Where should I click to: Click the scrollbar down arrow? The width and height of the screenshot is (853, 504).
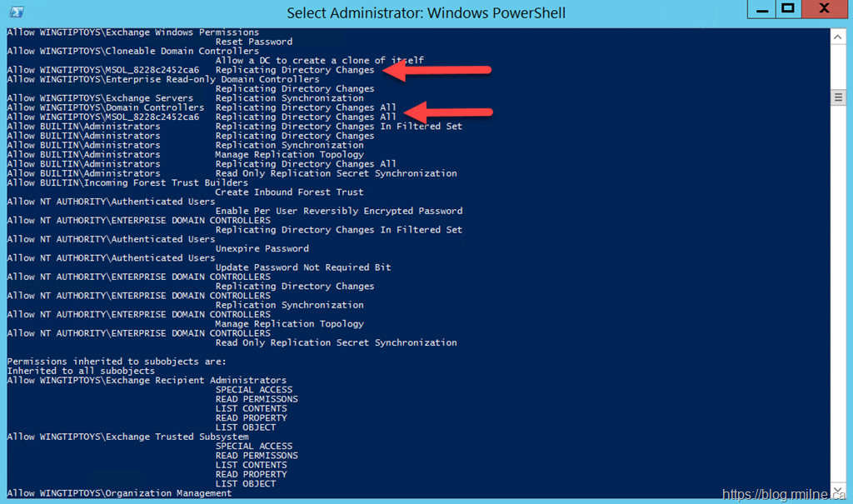pos(839,491)
